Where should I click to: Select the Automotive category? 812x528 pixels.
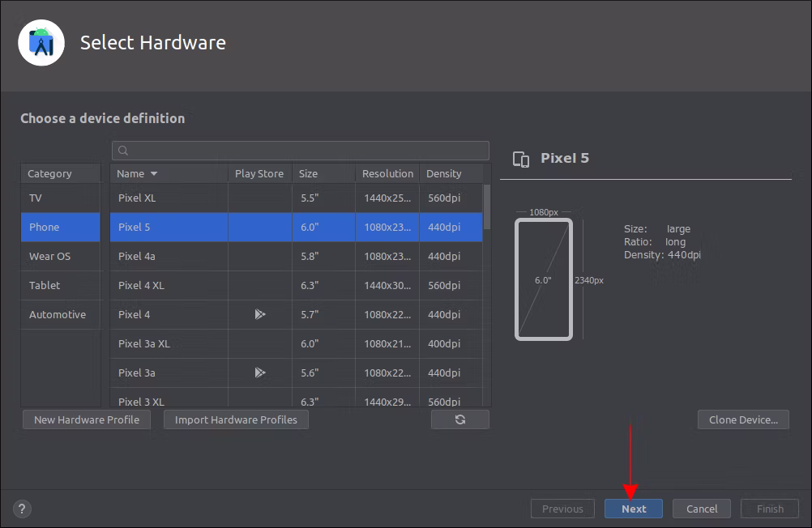61,314
